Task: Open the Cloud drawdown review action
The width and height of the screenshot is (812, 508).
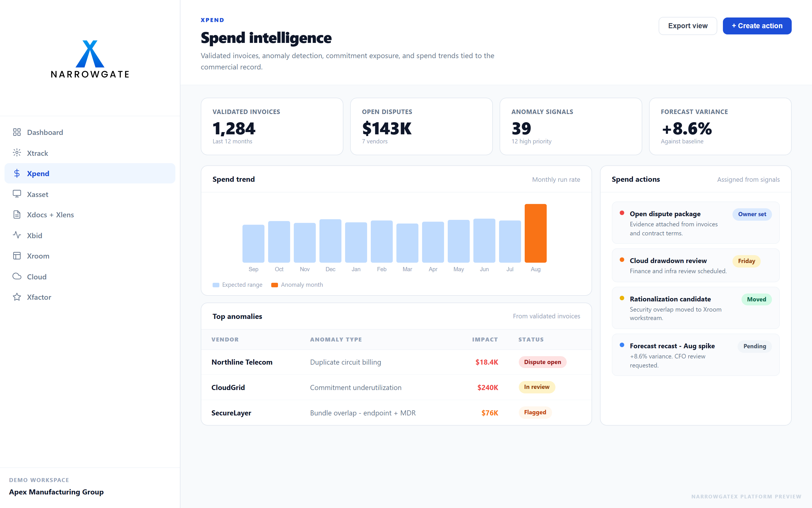Action: [696, 265]
